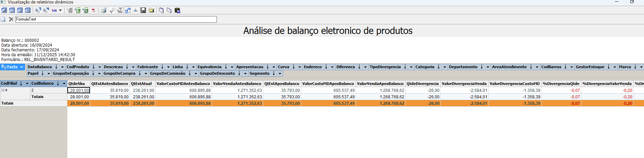Viewport: 644px width, 158px height.
Task: Click the blank page icon beside formula bar
Action: (3, 19)
